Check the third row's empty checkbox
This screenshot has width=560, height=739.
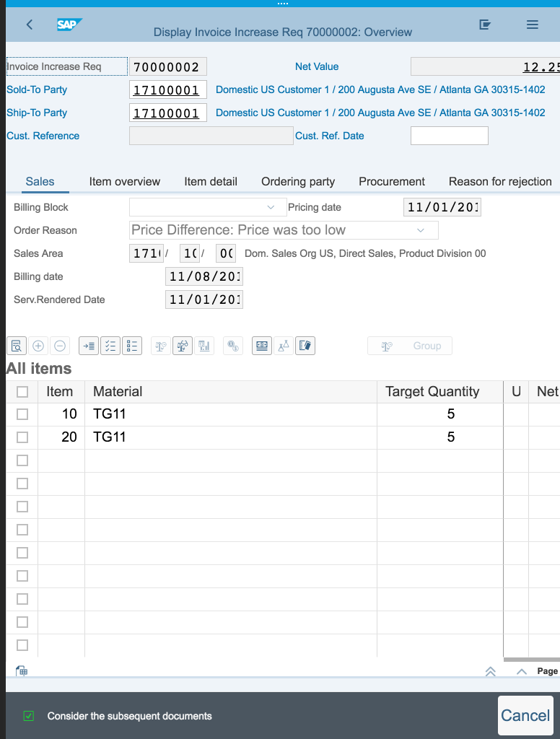(22, 460)
